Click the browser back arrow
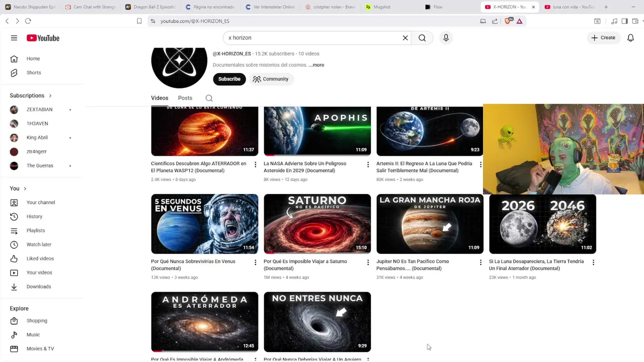Viewport: 644px width, 362px height. (x=7, y=21)
